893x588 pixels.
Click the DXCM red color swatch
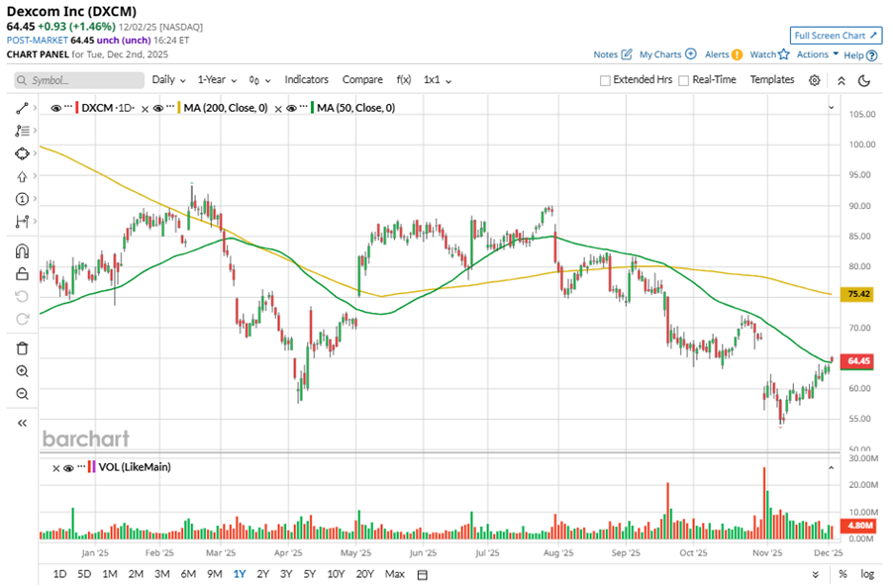(x=77, y=108)
